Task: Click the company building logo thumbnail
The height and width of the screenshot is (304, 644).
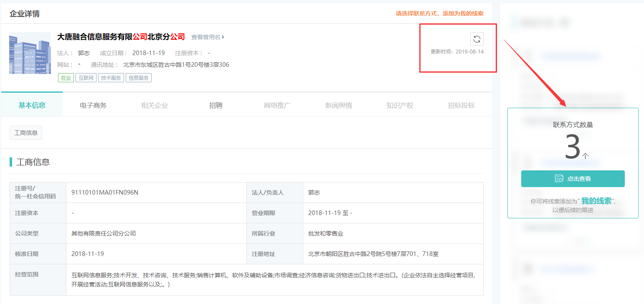Action: coord(30,53)
